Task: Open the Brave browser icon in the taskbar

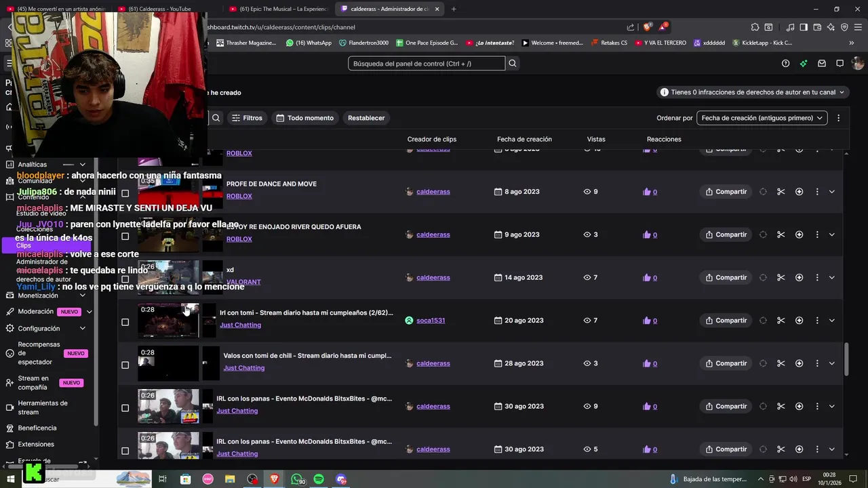Action: click(275, 479)
